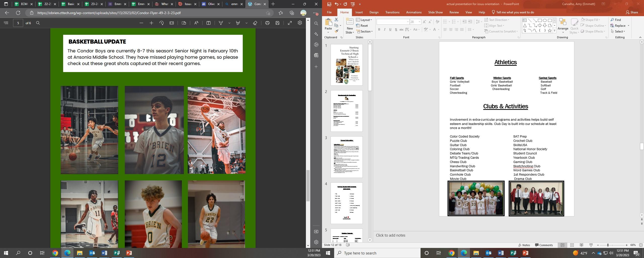Fit the PDF to width
Image resolution: width=644 pixels, height=258 pixels.
point(172,23)
